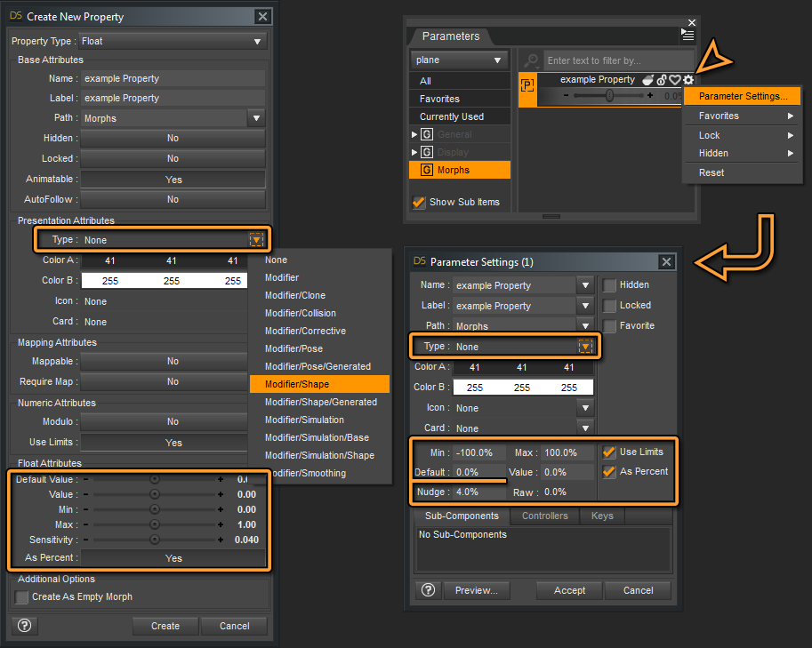
Task: Click minus button on Sensitivity slider
Action: point(86,540)
